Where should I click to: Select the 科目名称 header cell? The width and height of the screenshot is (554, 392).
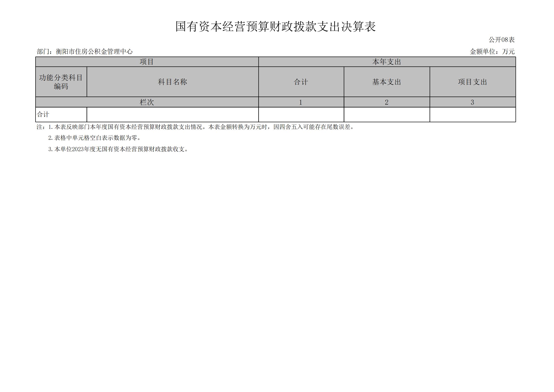click(x=172, y=82)
